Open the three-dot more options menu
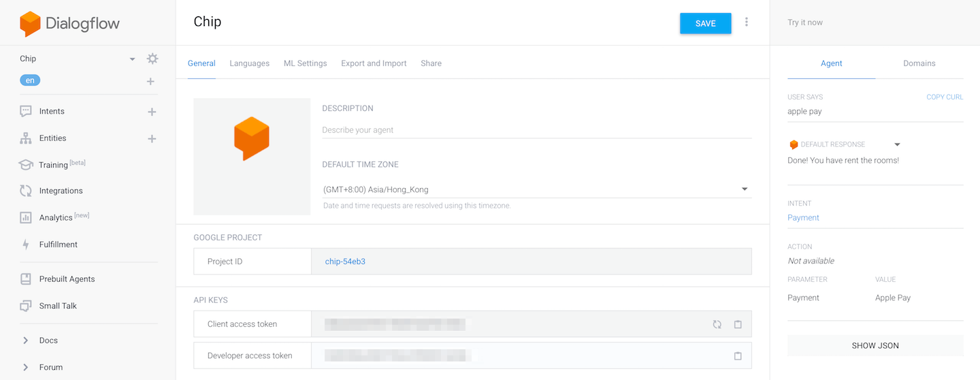The height and width of the screenshot is (380, 980). (747, 22)
